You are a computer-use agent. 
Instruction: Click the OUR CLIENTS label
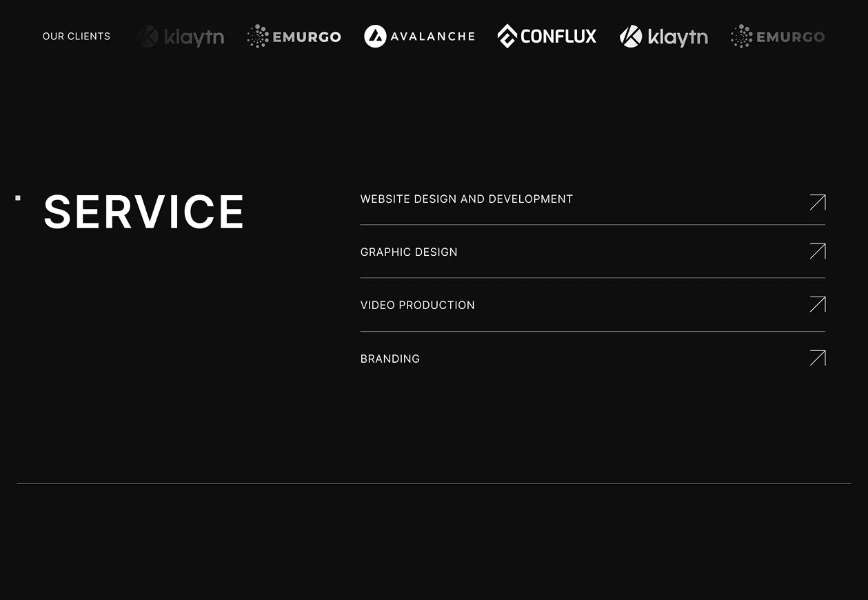(76, 36)
